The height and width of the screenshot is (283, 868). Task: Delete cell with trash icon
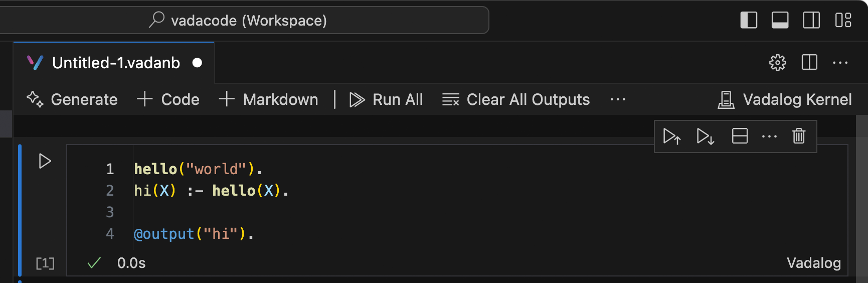click(x=799, y=136)
